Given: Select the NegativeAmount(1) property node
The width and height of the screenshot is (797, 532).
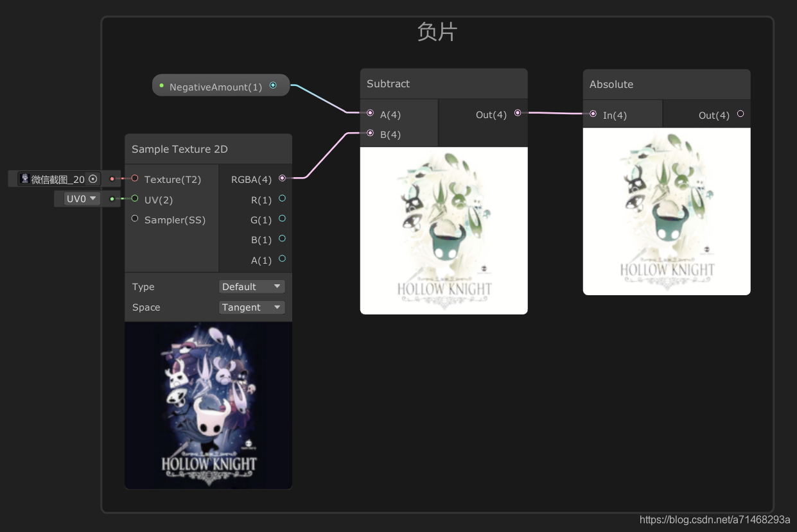Looking at the screenshot, I should pyautogui.click(x=221, y=85).
